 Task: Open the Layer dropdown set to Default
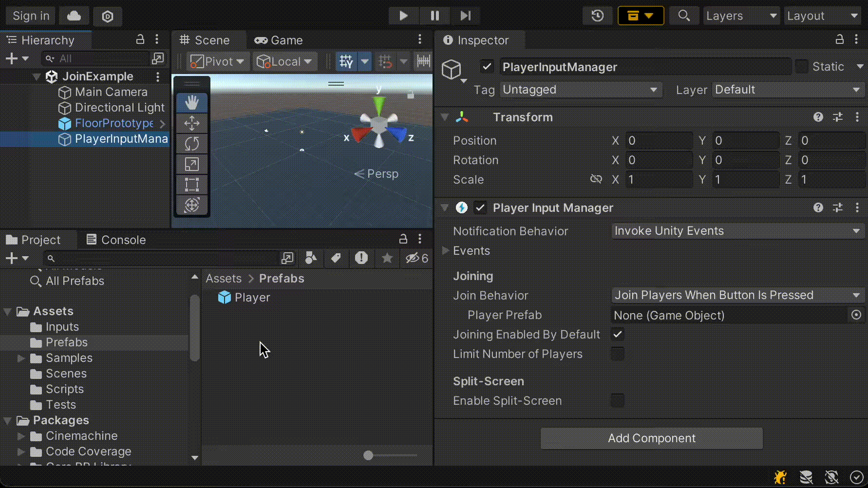pyautogui.click(x=788, y=90)
